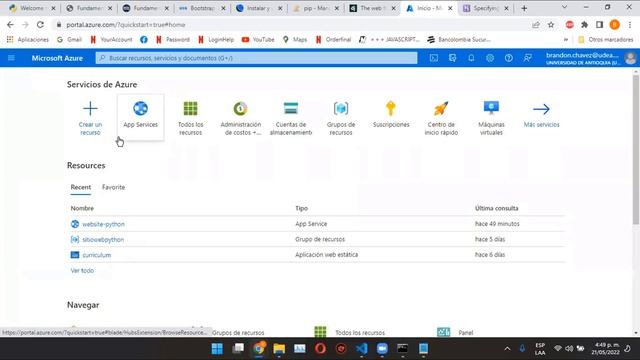The height and width of the screenshot is (360, 640).
Task: Reload the page in Chrome
Action: click(40, 25)
